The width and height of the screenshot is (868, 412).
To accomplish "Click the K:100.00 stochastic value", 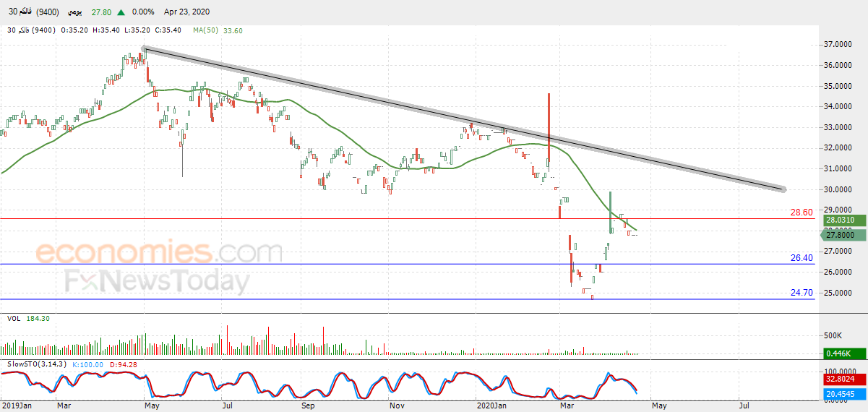I will (x=88, y=364).
